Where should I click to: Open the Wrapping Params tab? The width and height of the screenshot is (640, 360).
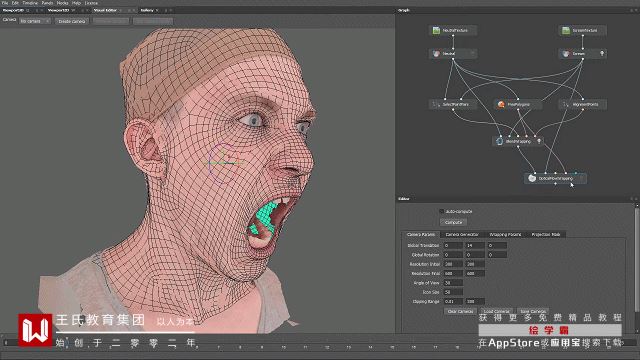505,234
